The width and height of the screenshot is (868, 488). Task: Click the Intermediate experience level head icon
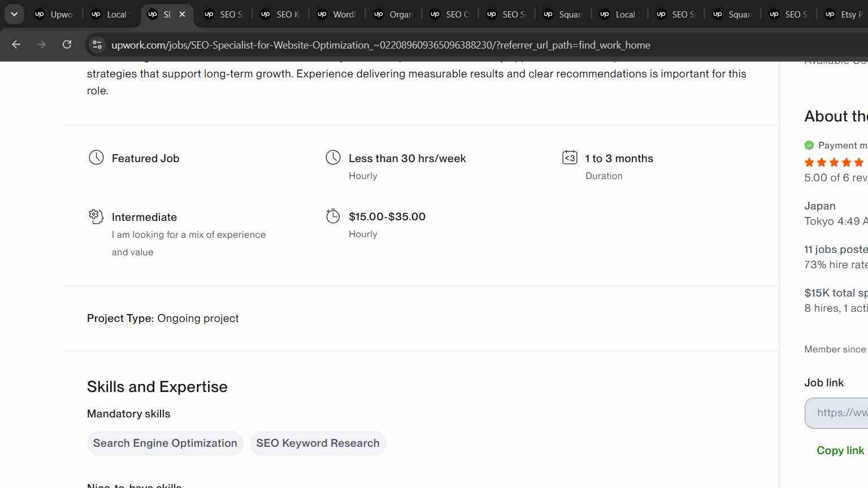pos(96,216)
